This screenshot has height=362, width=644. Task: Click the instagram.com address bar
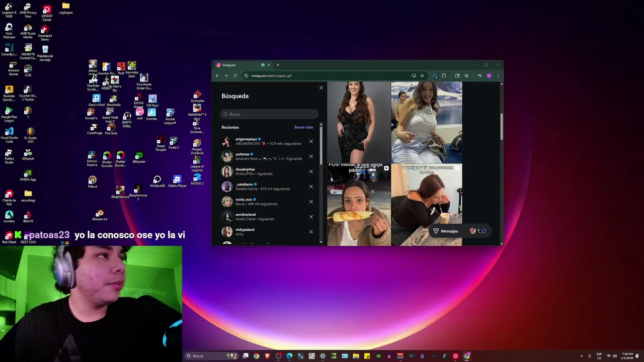(x=327, y=75)
